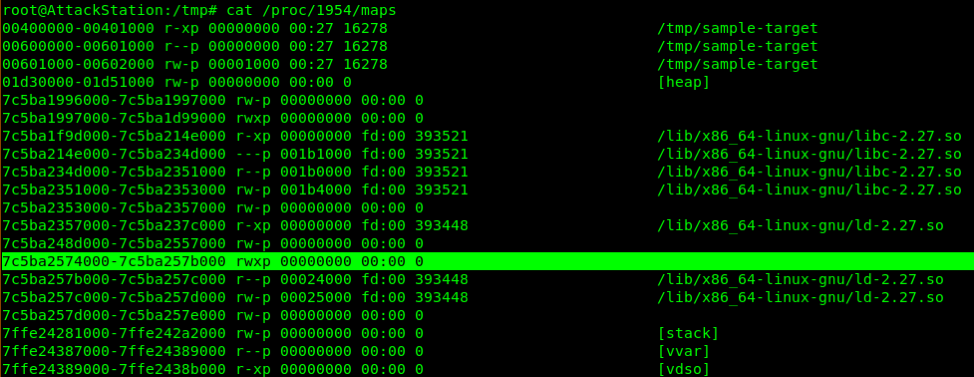Click the address 7c5ba1997000-7c5ba1d99000 rwxp line
This screenshot has width=974, height=377.
tap(212, 118)
